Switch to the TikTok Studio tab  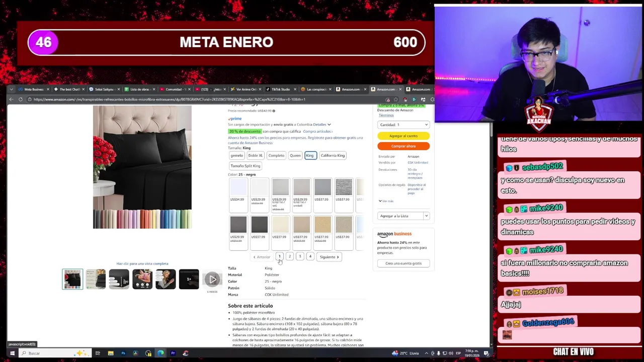pos(281,89)
